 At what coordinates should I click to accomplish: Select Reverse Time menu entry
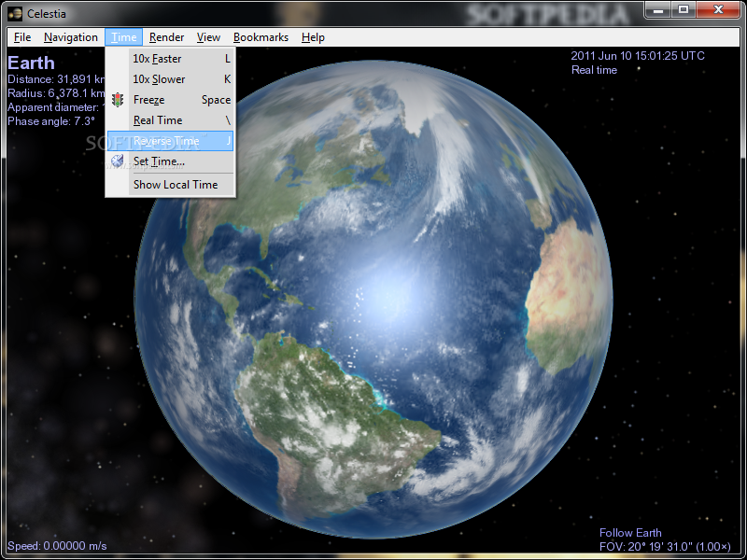click(x=170, y=141)
